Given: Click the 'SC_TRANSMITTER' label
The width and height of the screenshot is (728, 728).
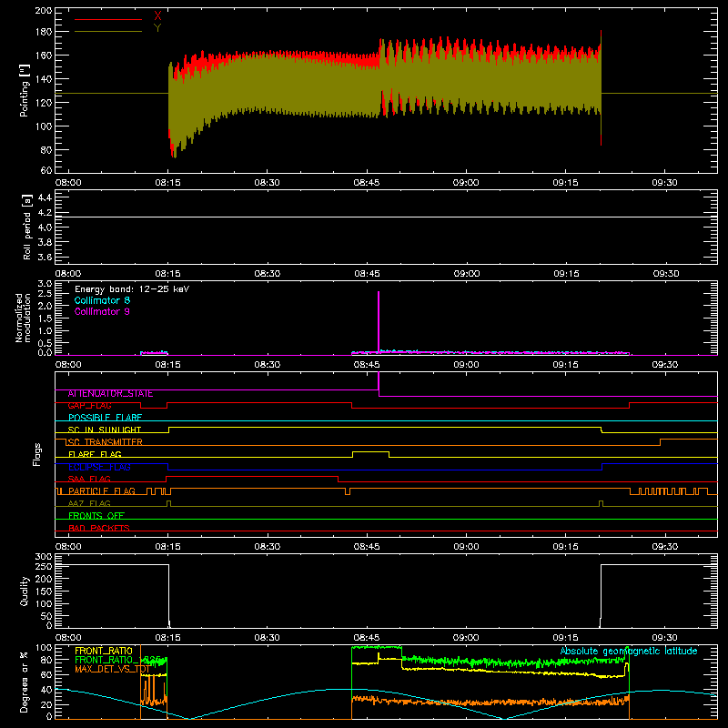Looking at the screenshot, I should click(x=105, y=442).
